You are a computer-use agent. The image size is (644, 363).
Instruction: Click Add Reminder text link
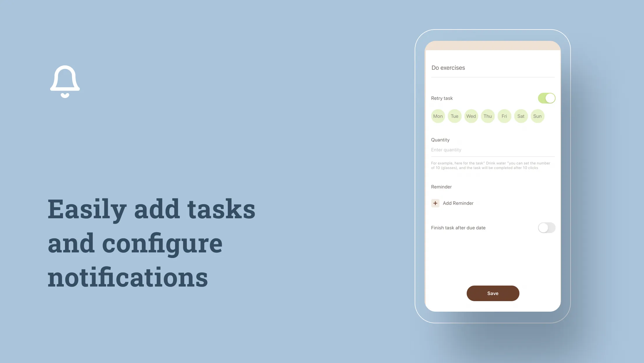coord(458,203)
